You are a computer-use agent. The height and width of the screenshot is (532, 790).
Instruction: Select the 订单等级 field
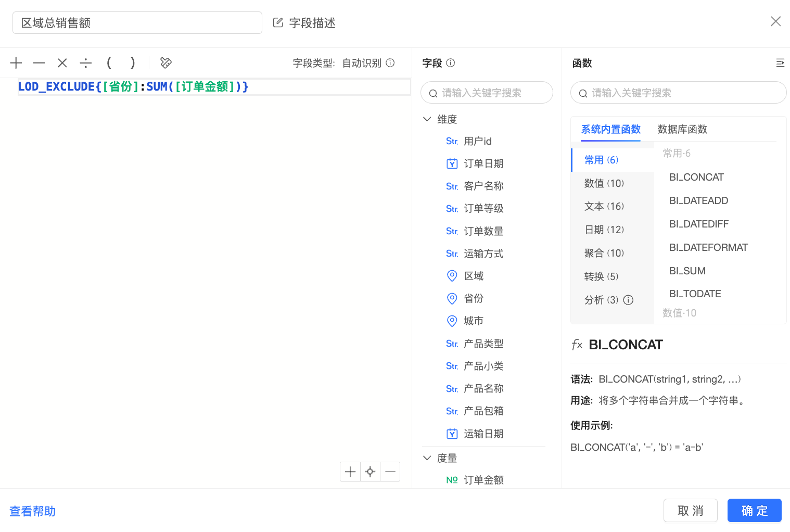tap(484, 208)
